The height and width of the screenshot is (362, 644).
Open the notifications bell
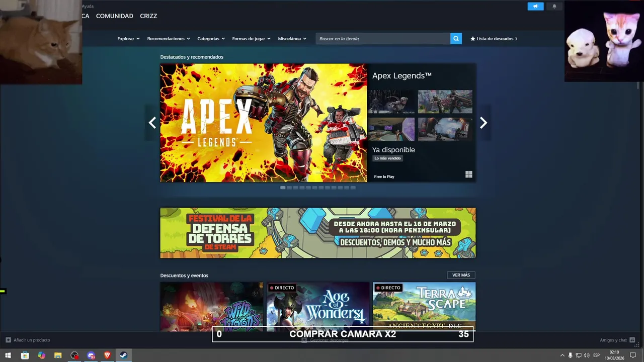tap(554, 6)
